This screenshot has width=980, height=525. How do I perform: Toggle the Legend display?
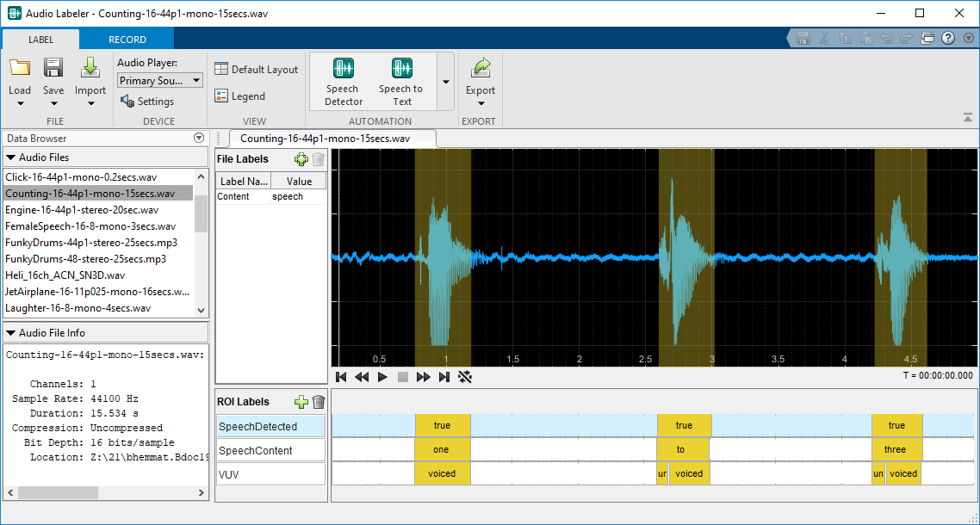point(221,96)
